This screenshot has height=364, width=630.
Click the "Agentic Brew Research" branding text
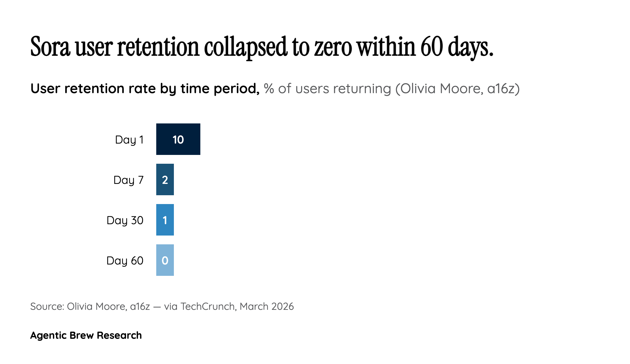tap(86, 335)
